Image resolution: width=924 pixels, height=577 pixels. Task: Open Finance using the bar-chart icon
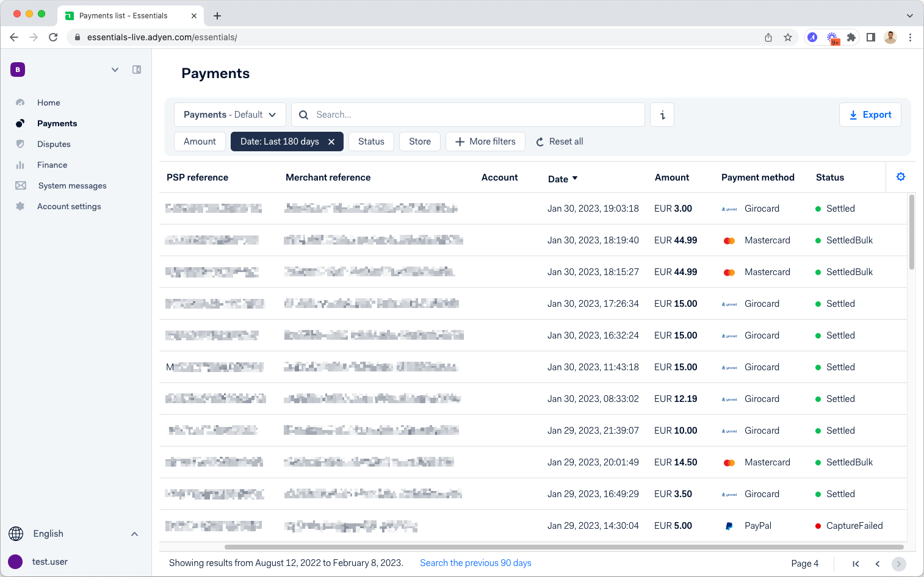pos(20,165)
